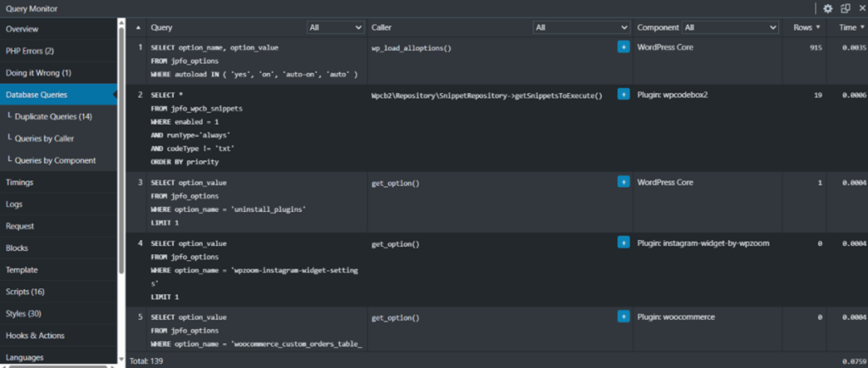Sort by Time column
Viewport: 868px width, 368px height.
click(851, 28)
